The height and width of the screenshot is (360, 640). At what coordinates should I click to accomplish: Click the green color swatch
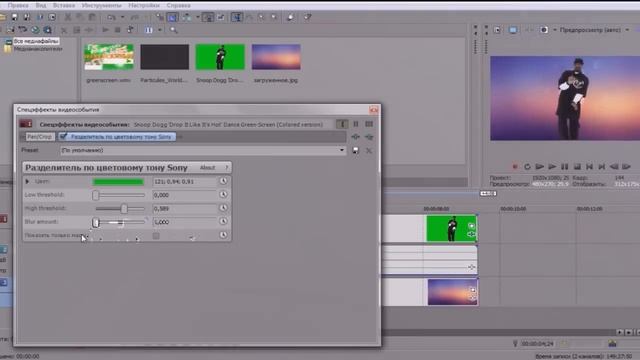click(x=118, y=182)
